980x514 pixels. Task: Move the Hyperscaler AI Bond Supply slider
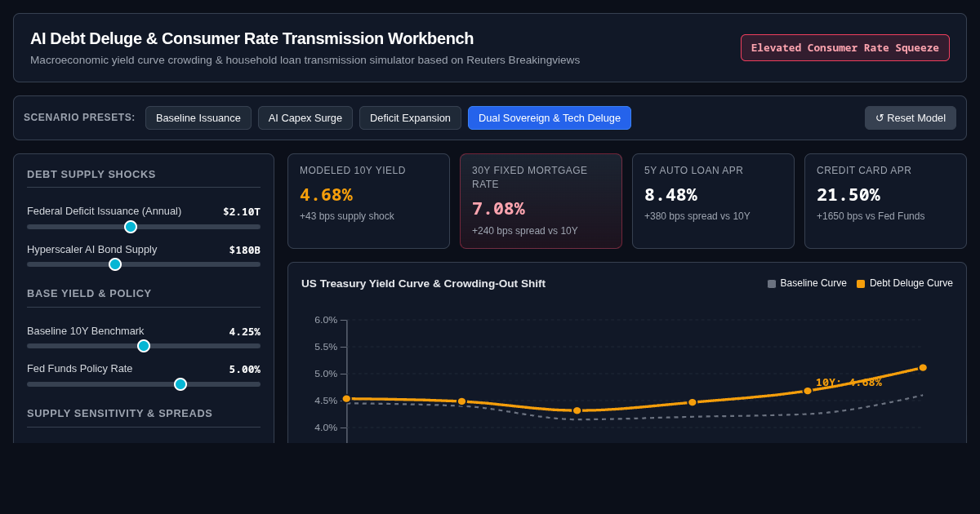115,264
